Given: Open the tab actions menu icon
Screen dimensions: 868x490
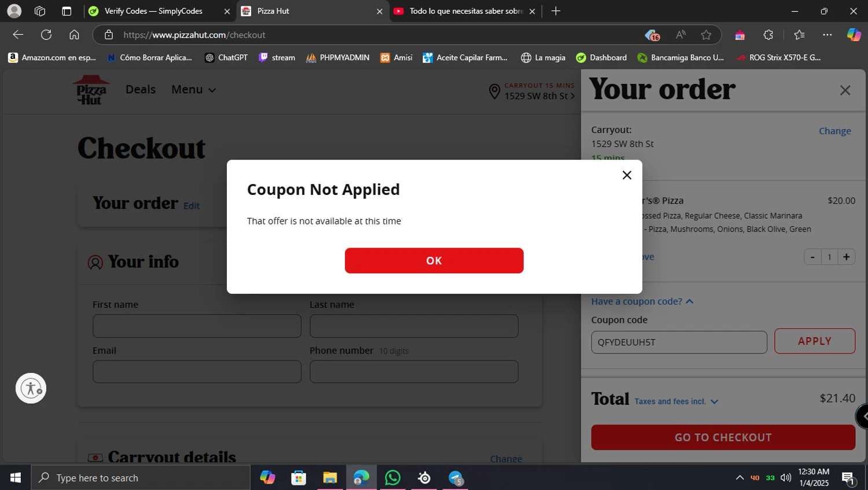Looking at the screenshot, I should point(67,11).
